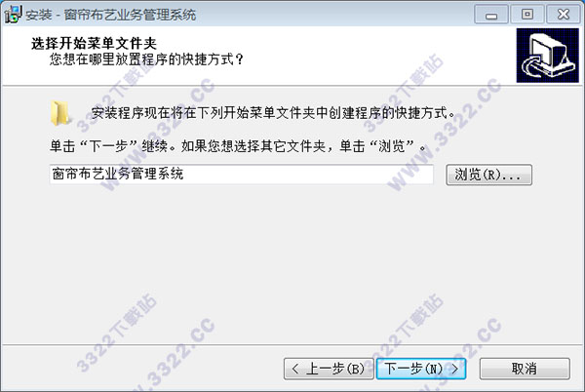Click the left arrow on the 上一步 button
This screenshot has height=392, width=585.
click(295, 370)
